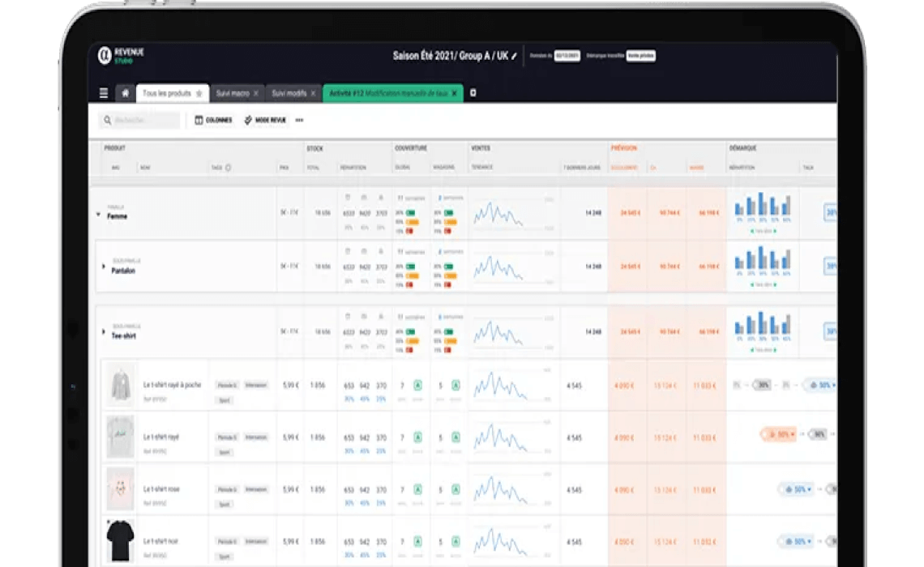Open the Le t-shirt rayé thumbnail
This screenshot has height=567, width=924.
pyautogui.click(x=120, y=437)
